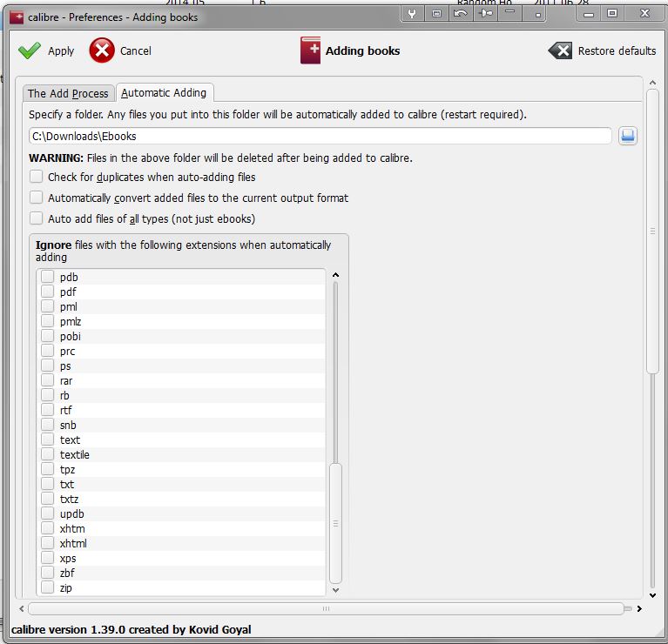Image resolution: width=668 pixels, height=644 pixels.
Task: Click the main panel vertical scrollbar thumb
Action: pos(652,231)
